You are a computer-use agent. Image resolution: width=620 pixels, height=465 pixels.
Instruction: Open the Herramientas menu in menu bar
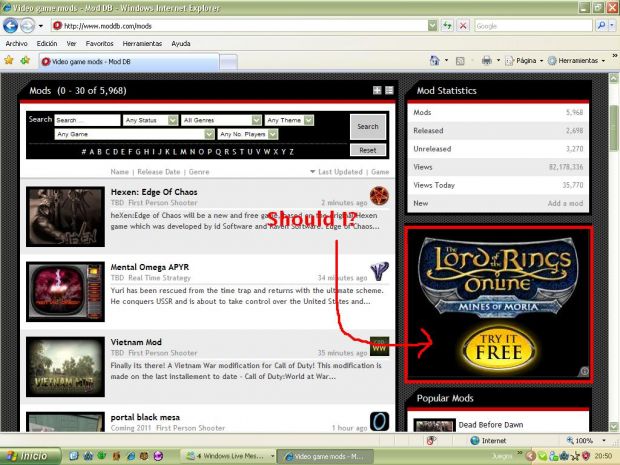[x=142, y=43]
